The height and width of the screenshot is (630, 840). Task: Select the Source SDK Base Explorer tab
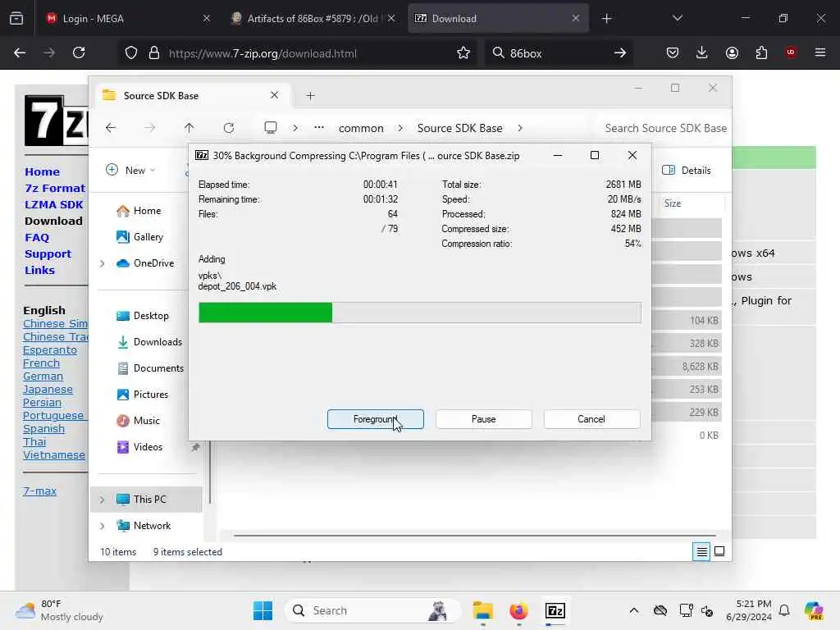(x=192, y=96)
